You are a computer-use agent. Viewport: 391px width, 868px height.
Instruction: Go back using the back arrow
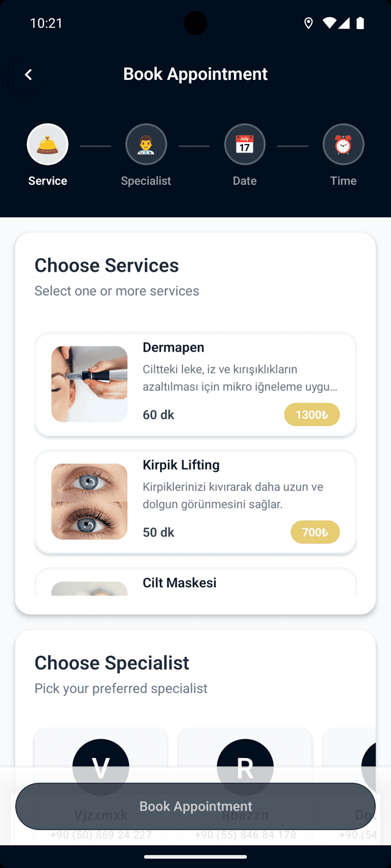(28, 74)
